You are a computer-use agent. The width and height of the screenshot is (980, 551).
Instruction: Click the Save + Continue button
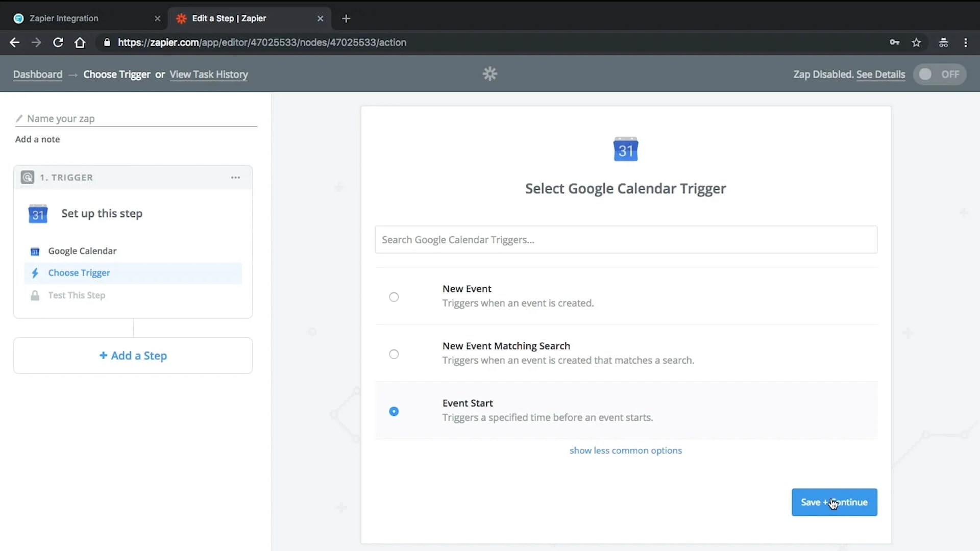834,502
